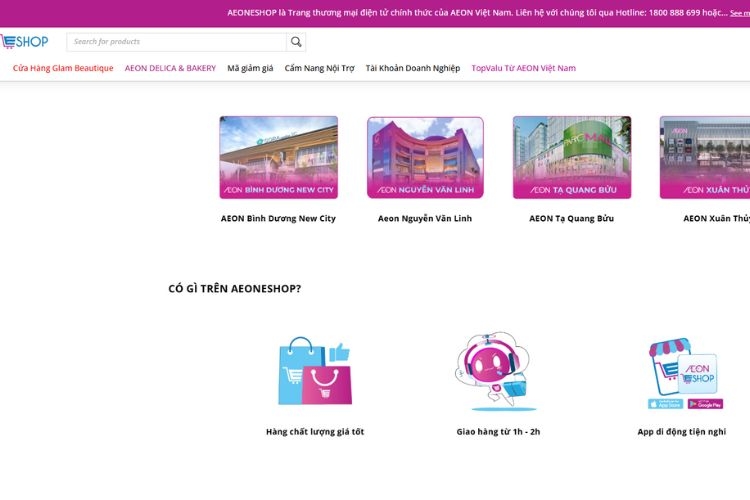Screen dimensions: 750x500
Task: Click Hàng chất lượng giá tốt text
Action: 315,432
